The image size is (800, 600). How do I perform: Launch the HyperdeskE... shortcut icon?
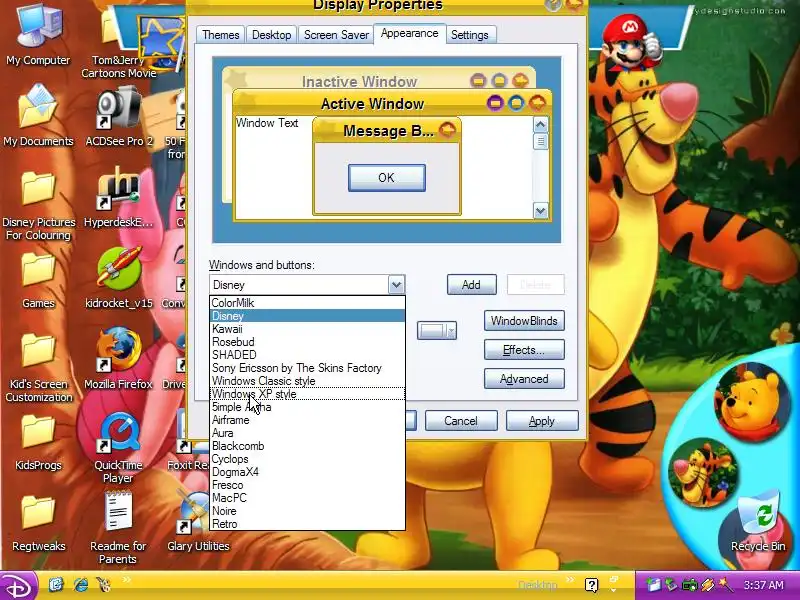118,197
